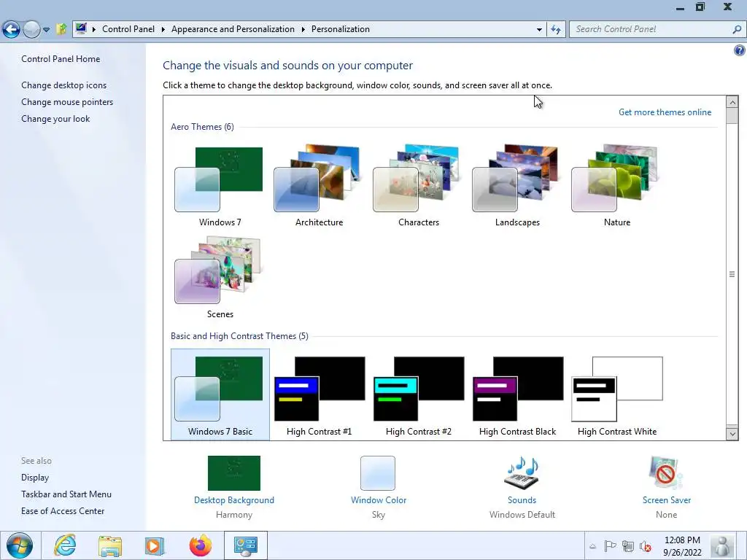Screen dimensions: 747x560
Task: Open Get more themes online link
Action: click(x=665, y=112)
